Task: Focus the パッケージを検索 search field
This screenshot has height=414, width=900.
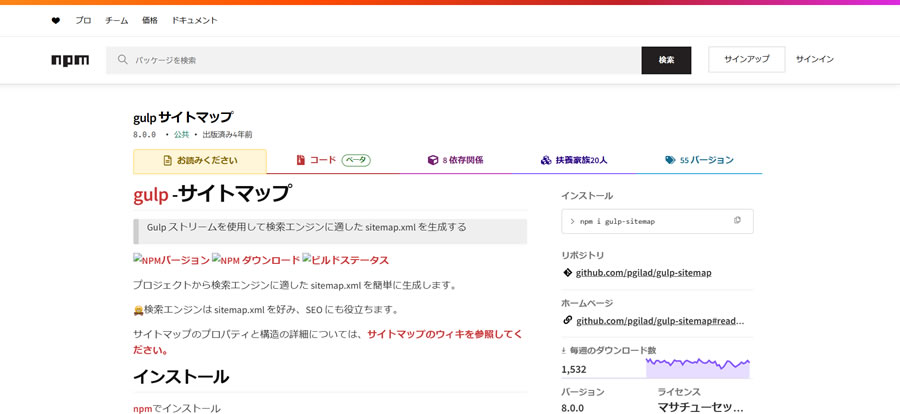Action: 373,60
